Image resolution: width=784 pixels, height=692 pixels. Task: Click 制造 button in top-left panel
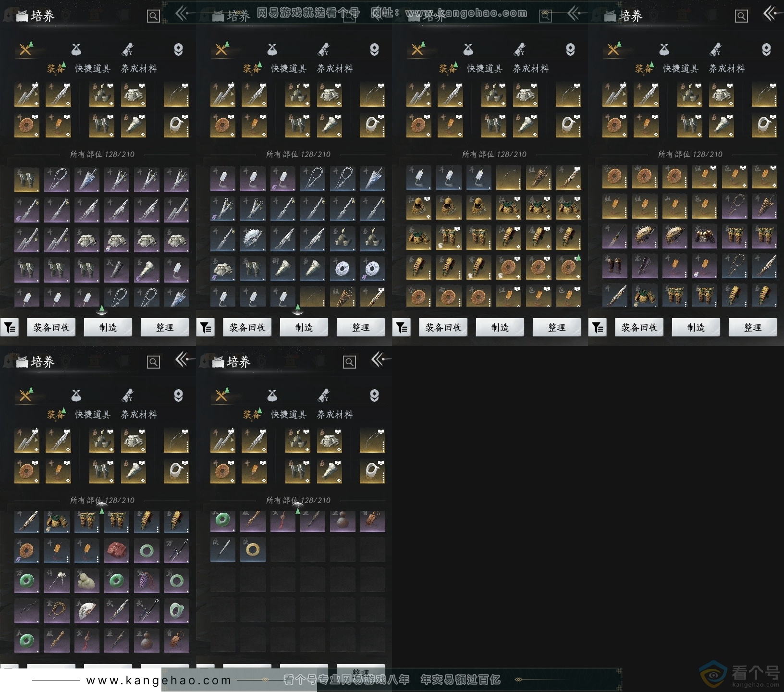pyautogui.click(x=108, y=327)
